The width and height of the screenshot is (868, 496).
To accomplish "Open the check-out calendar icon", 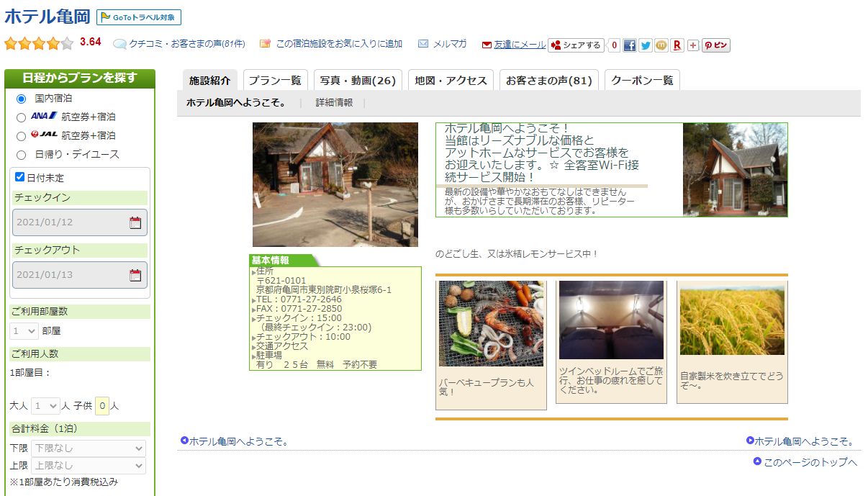I will [135, 275].
